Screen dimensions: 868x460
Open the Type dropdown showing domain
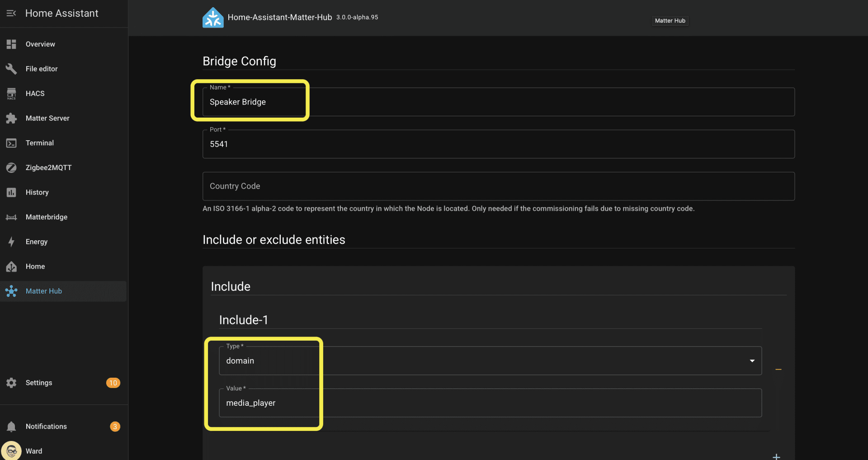[x=490, y=361]
